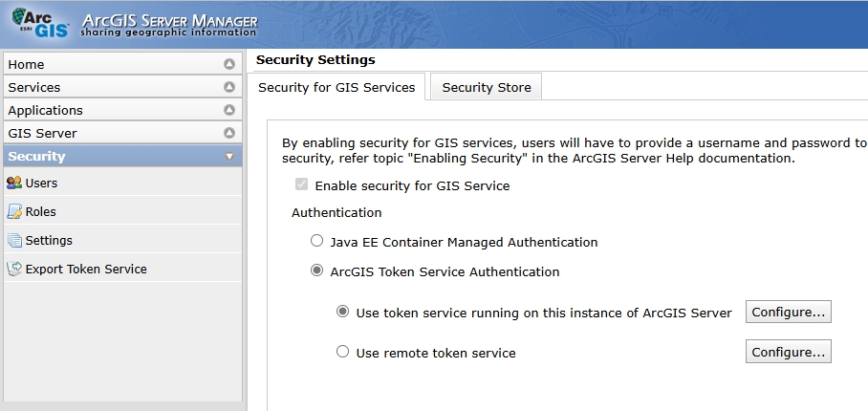Click the ArcGIS logo icon in header
The width and height of the screenshot is (868, 411).
point(40,24)
